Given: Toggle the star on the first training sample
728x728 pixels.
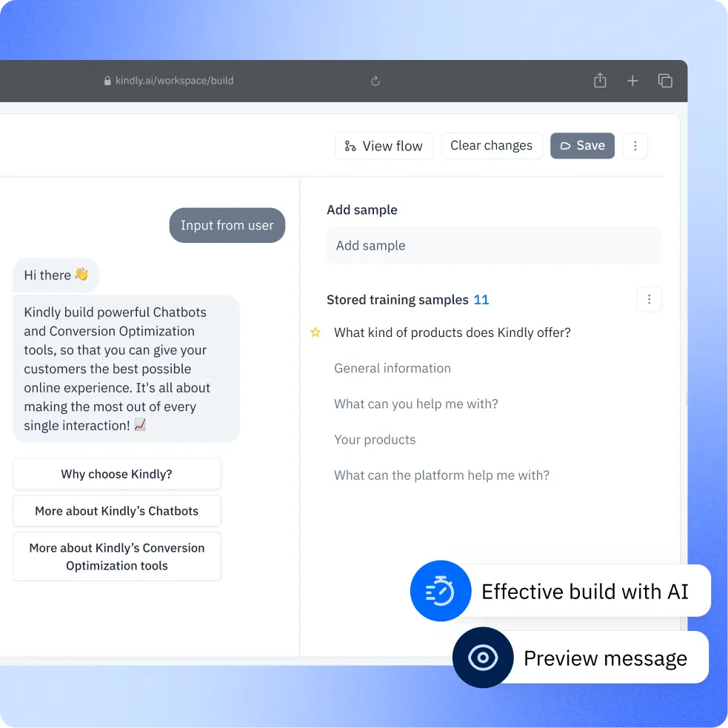Looking at the screenshot, I should point(315,333).
